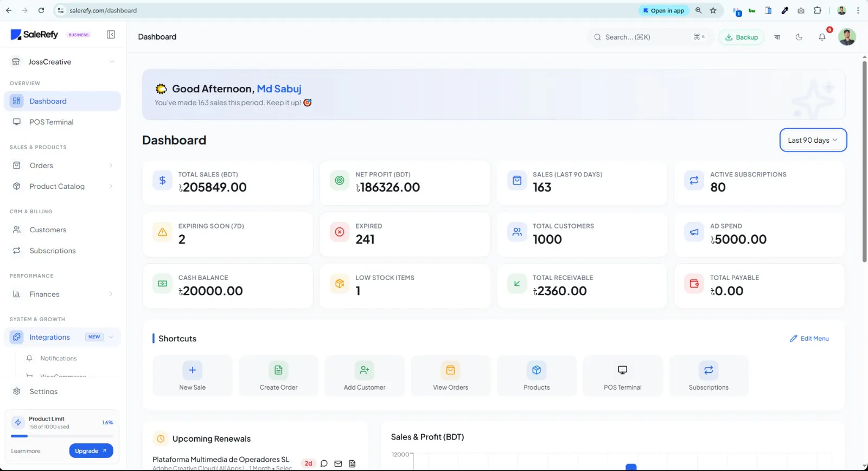The width and height of the screenshot is (868, 471).
Task: Open Notifications under Integrations
Action: tap(58, 358)
